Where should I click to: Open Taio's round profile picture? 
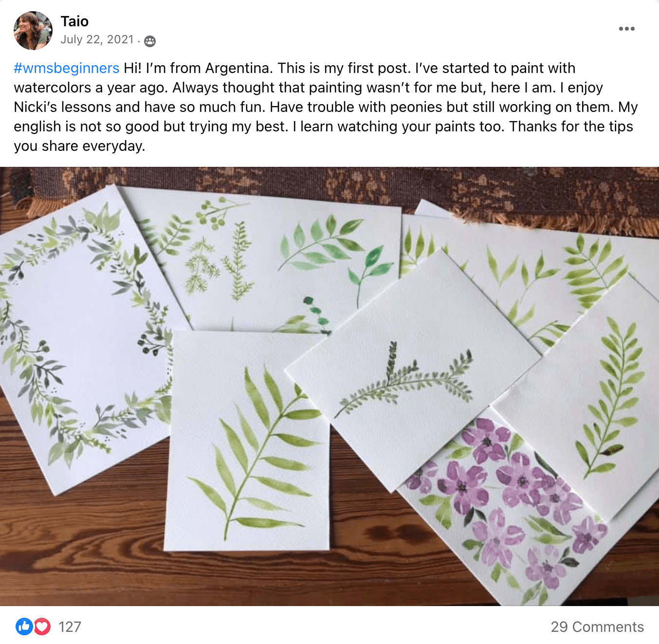point(33,31)
